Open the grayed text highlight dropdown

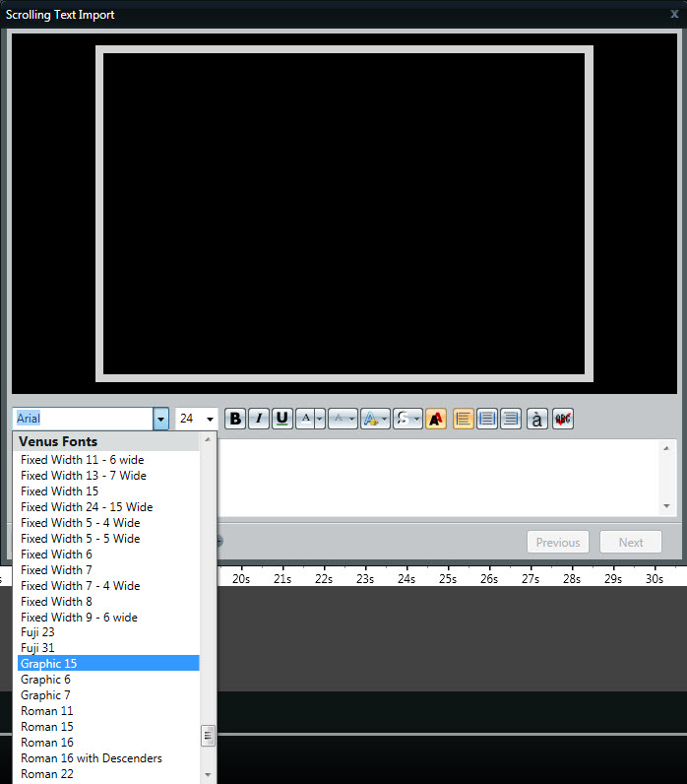pyautogui.click(x=343, y=419)
